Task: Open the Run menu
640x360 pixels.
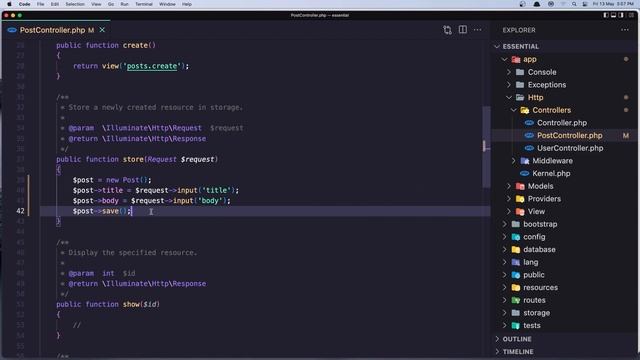Action: tap(124, 4)
